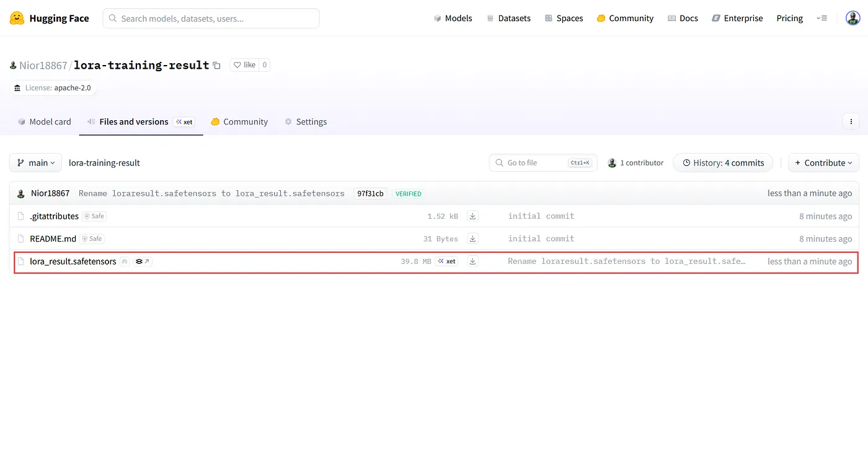The height and width of the screenshot is (464, 868).
Task: Open Nior18867 in latest commit row
Action: [x=50, y=193]
